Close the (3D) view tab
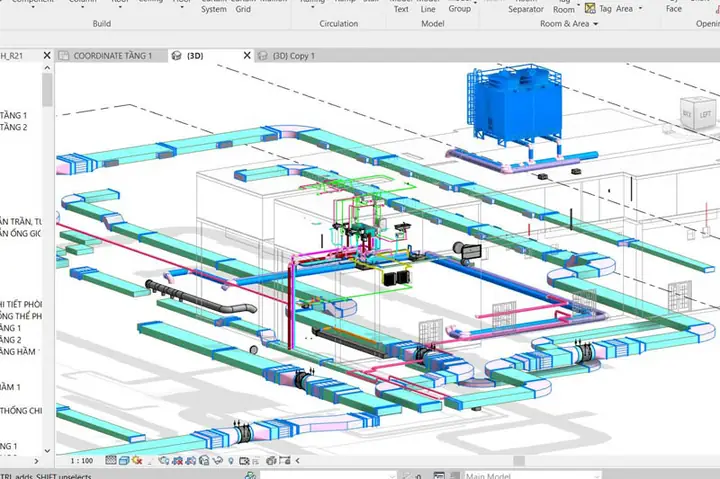720x479 pixels. [247, 55]
